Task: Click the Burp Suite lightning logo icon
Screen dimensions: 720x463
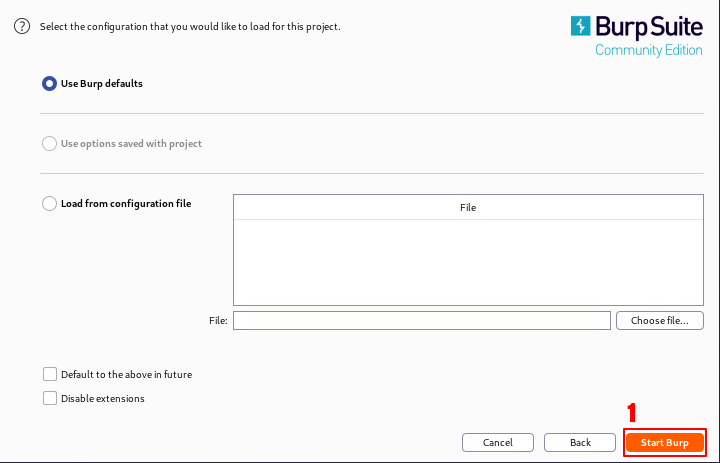Action: tap(581, 26)
